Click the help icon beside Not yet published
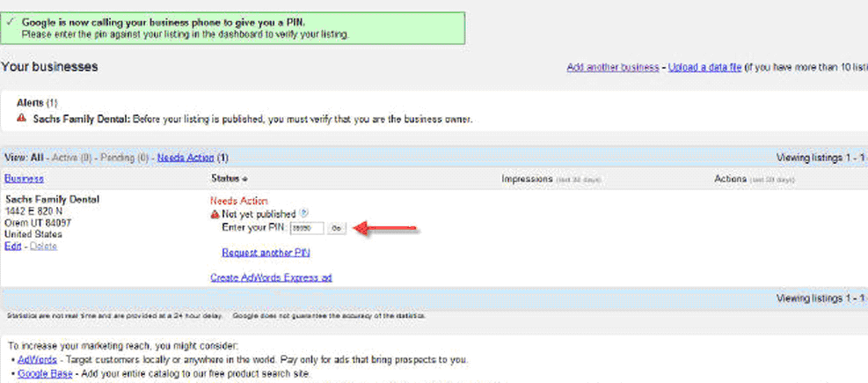 tap(303, 213)
